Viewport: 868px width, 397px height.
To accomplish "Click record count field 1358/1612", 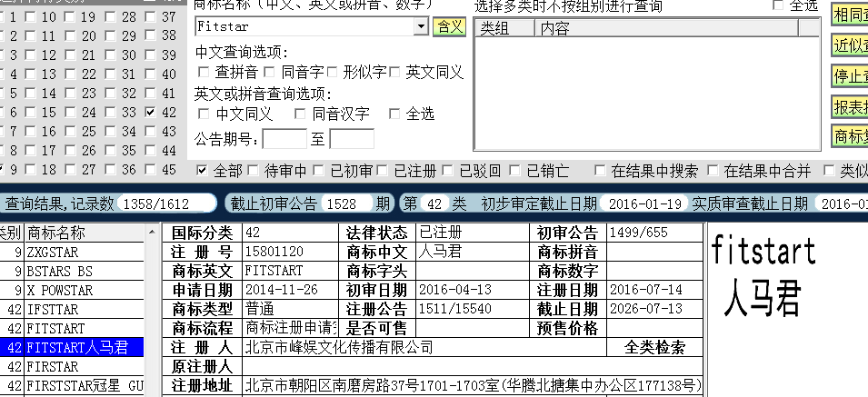I will tap(166, 203).
